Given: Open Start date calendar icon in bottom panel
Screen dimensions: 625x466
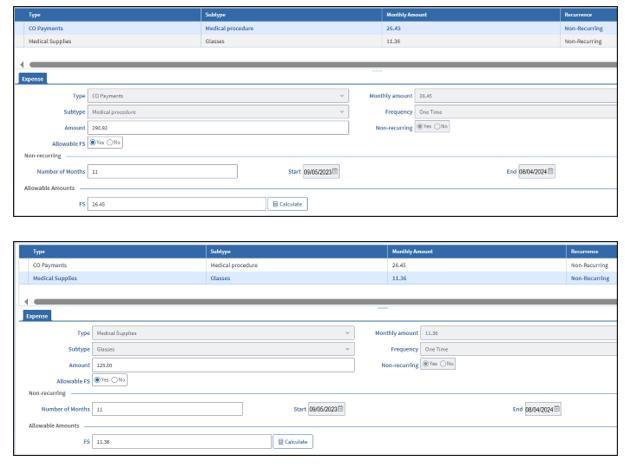Looking at the screenshot, I should pyautogui.click(x=340, y=409).
